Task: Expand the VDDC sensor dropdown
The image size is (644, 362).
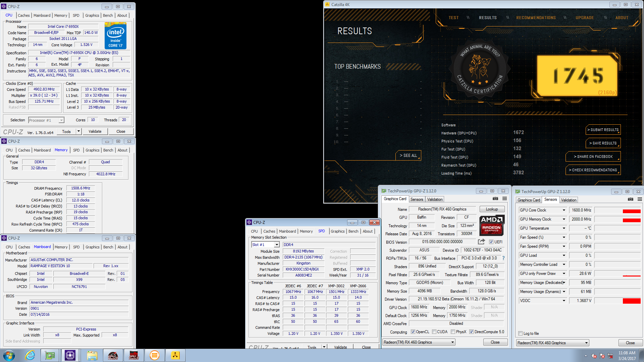Action: 564,301
